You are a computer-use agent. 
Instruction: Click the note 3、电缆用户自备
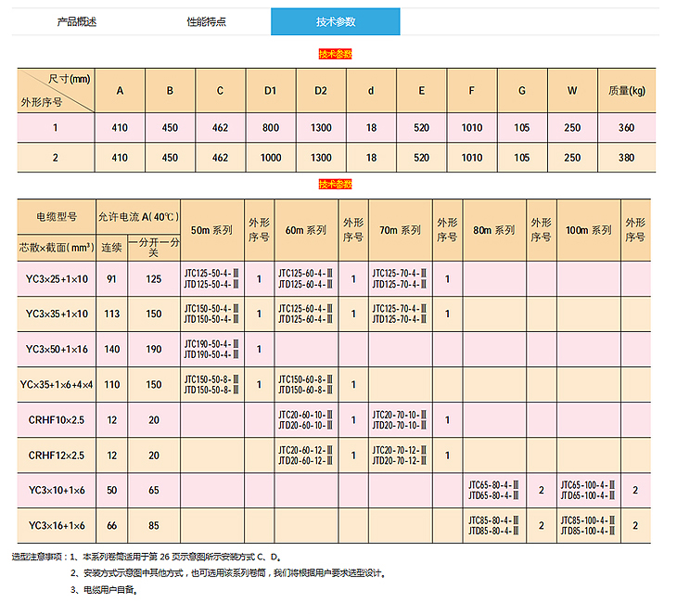tap(104, 590)
